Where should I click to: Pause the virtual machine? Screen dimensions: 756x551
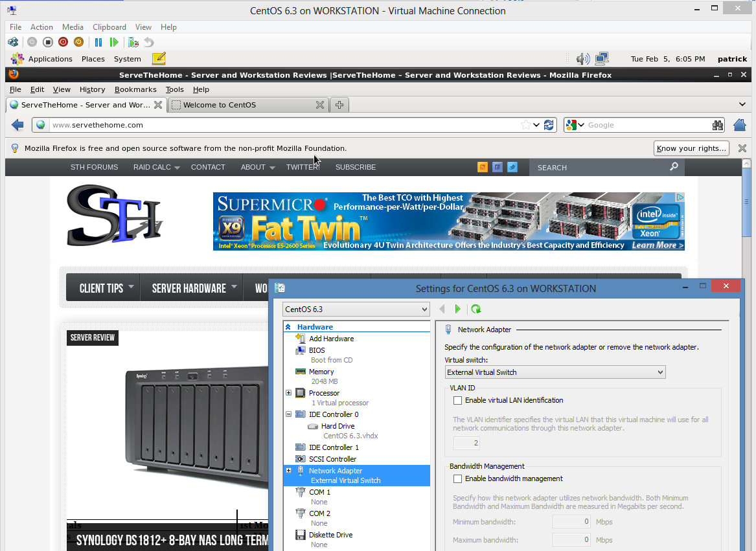[98, 42]
